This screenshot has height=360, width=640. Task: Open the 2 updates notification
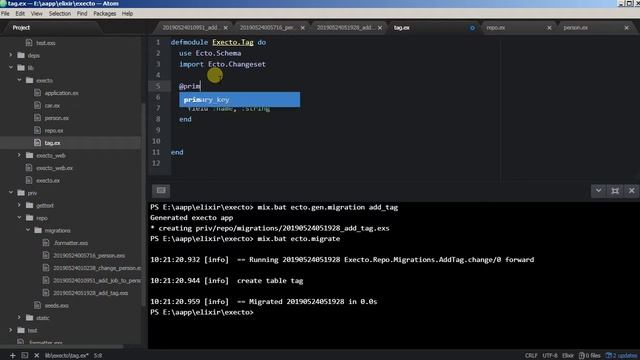click(622, 356)
